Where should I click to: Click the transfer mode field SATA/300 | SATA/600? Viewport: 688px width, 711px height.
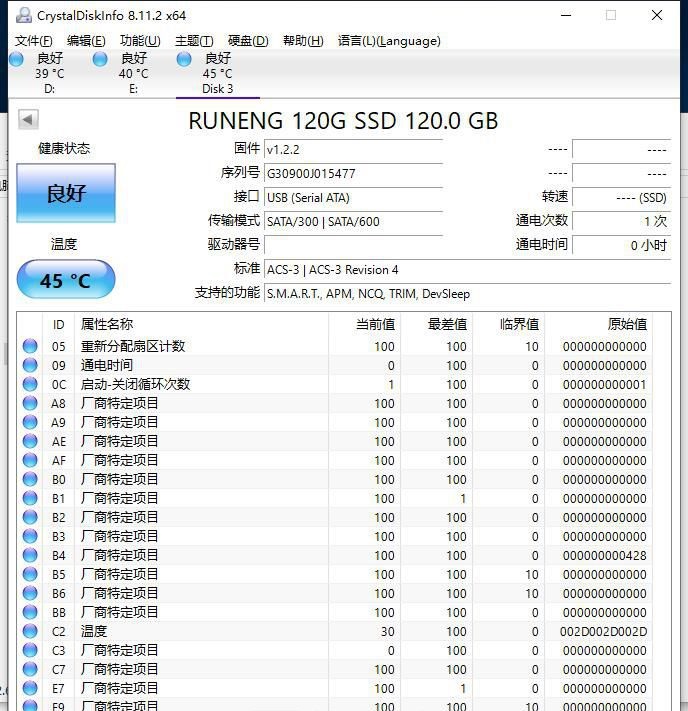[353, 221]
